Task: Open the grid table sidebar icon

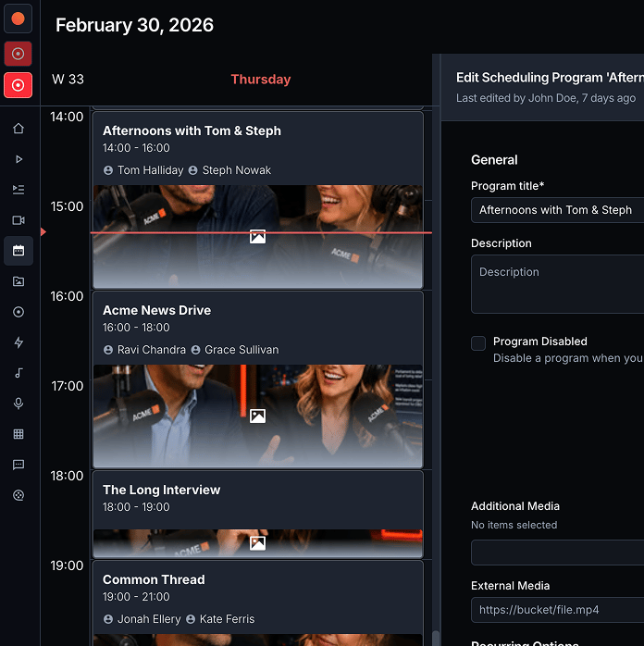Action: 19,434
